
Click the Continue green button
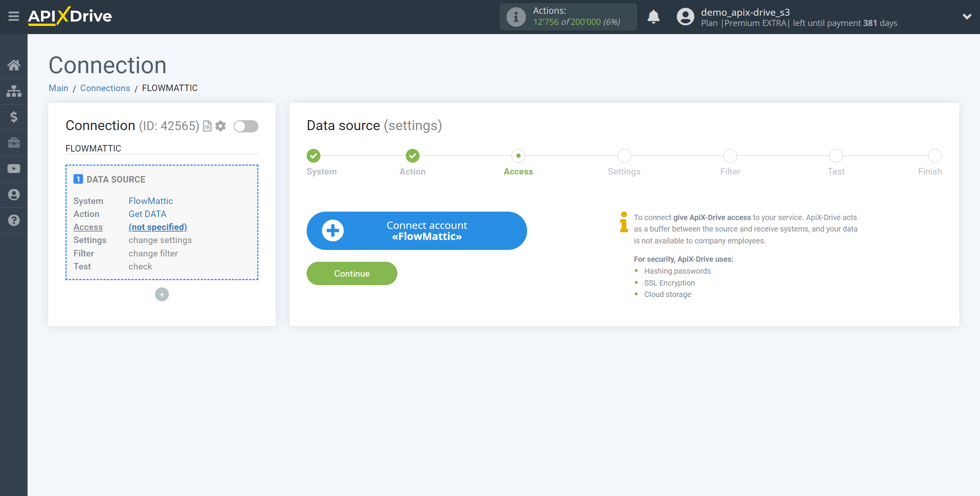(x=352, y=273)
